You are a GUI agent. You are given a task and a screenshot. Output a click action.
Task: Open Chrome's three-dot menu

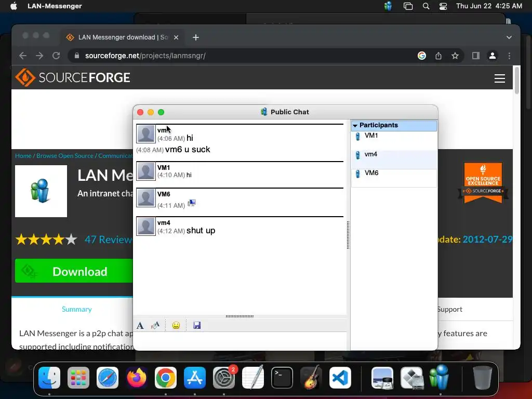click(x=509, y=56)
